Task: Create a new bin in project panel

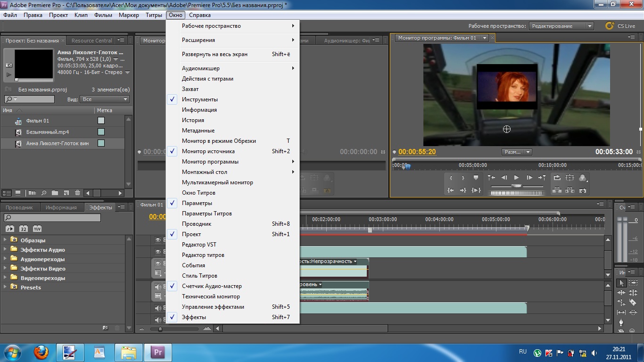Action: click(x=55, y=193)
